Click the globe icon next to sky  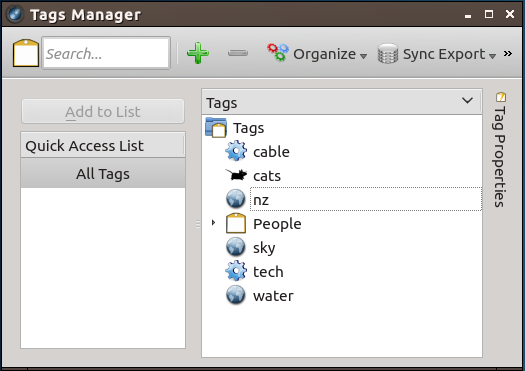pyautogui.click(x=236, y=247)
